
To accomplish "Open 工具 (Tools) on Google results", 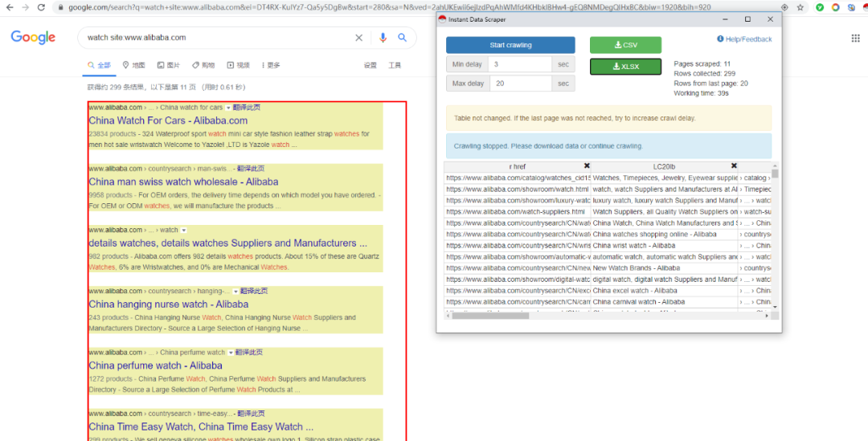I will (395, 65).
